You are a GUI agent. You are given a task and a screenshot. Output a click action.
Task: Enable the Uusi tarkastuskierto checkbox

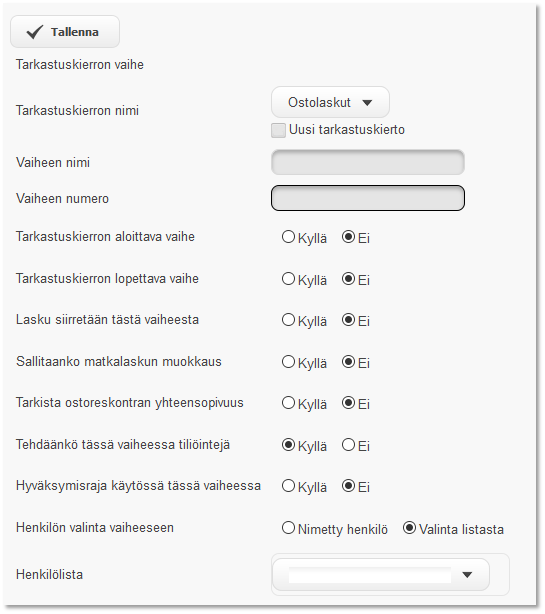(278, 130)
